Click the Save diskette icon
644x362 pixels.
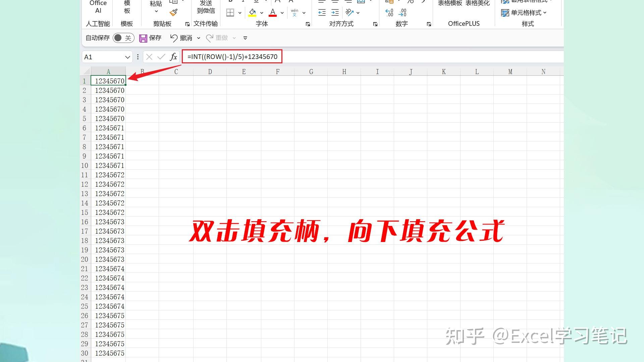(x=143, y=38)
